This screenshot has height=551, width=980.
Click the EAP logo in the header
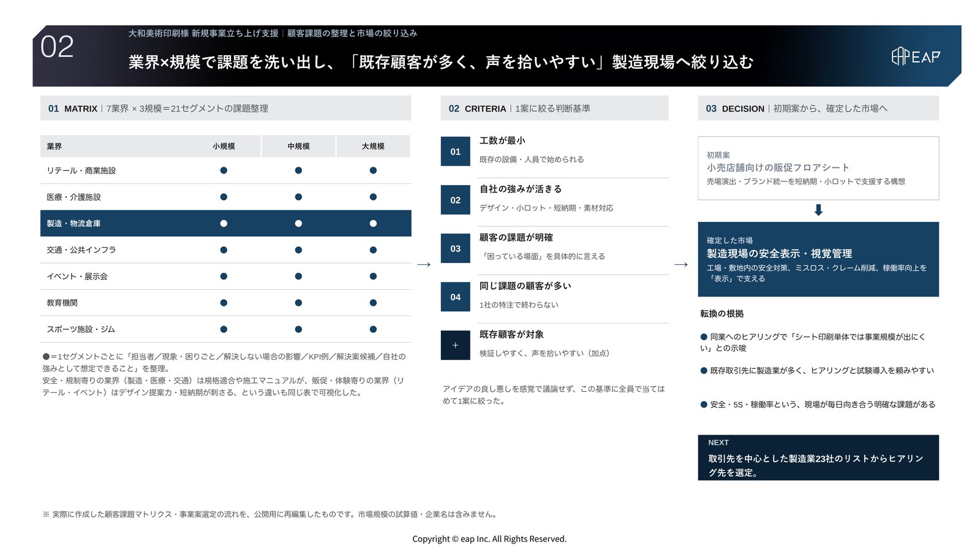916,56
